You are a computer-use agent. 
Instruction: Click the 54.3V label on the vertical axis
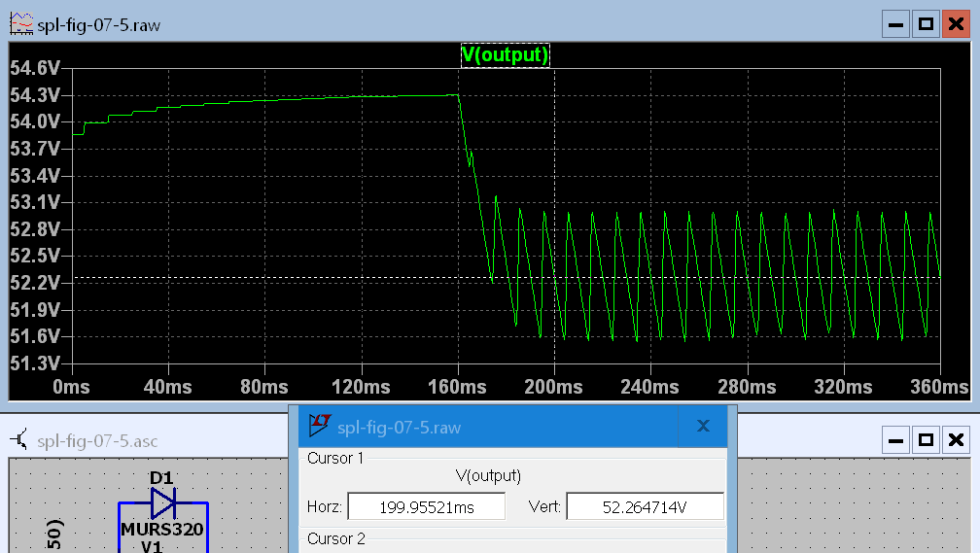34,95
